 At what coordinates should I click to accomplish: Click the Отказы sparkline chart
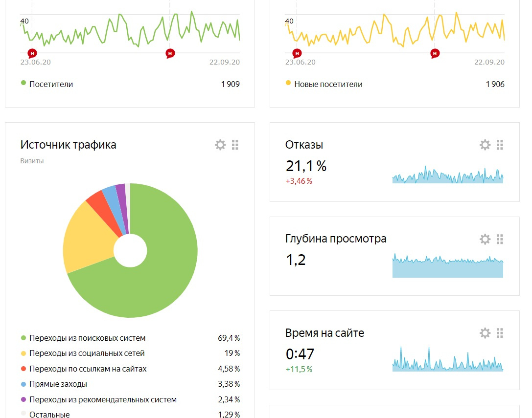click(x=448, y=175)
